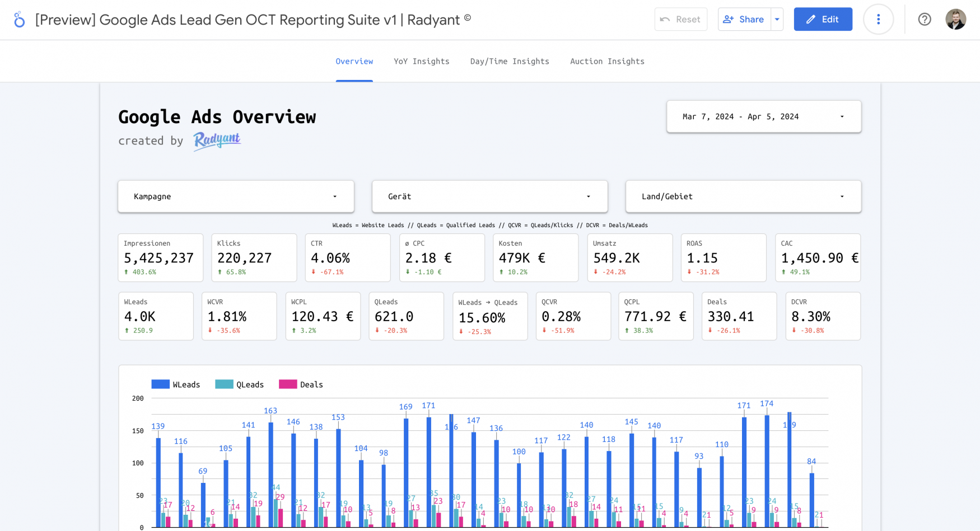This screenshot has width=980, height=531.
Task: Click the Share button
Action: click(744, 20)
